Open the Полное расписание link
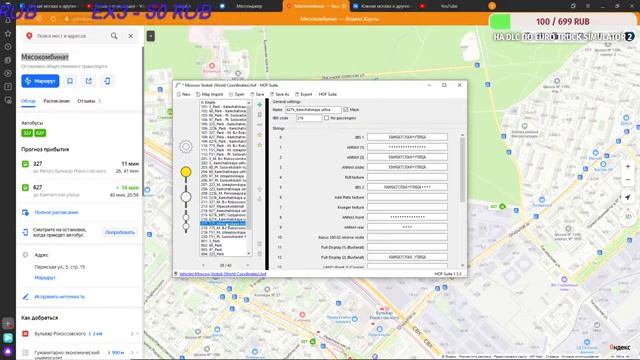This screenshot has width=640, height=360. pyautogui.click(x=56, y=212)
